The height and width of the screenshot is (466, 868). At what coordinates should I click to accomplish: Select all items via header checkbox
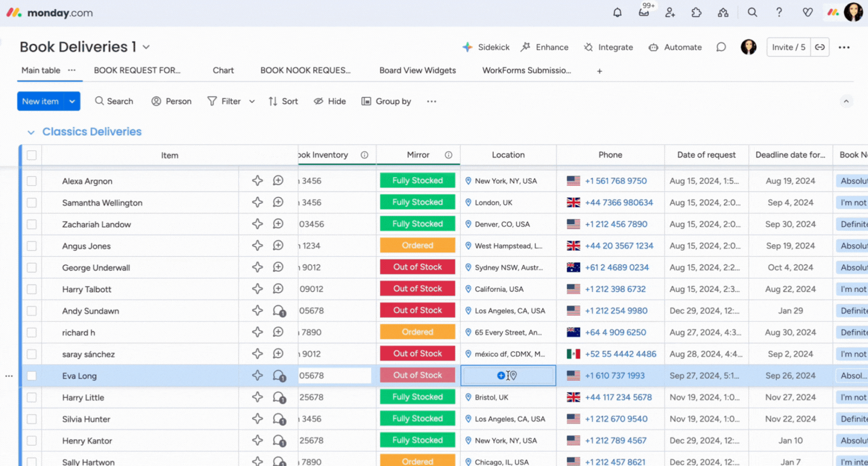(32, 155)
